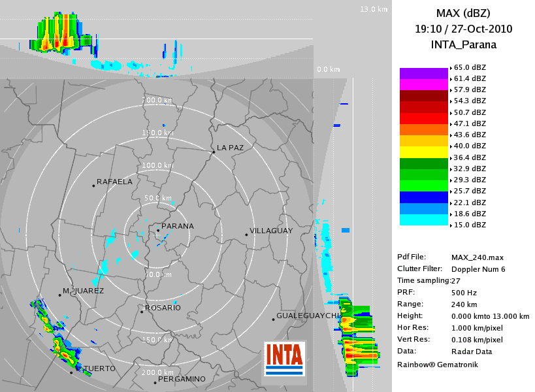The image size is (535, 392).
Task: Click the right side-panel storm echo profile
Action: tap(357, 338)
